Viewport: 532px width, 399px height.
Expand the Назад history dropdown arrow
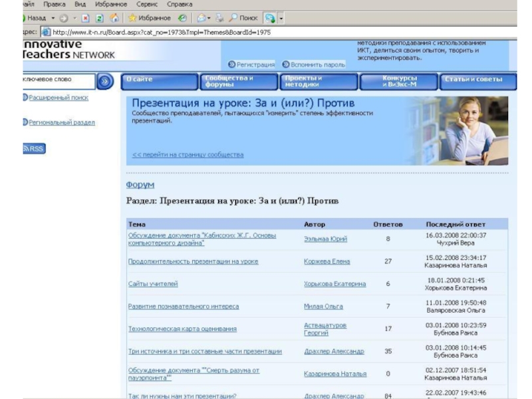click(53, 18)
